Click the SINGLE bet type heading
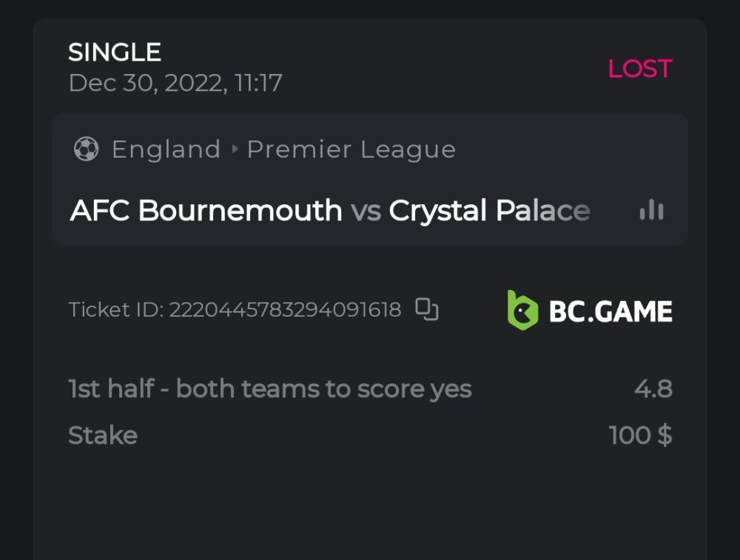The image size is (740, 560). click(x=115, y=53)
